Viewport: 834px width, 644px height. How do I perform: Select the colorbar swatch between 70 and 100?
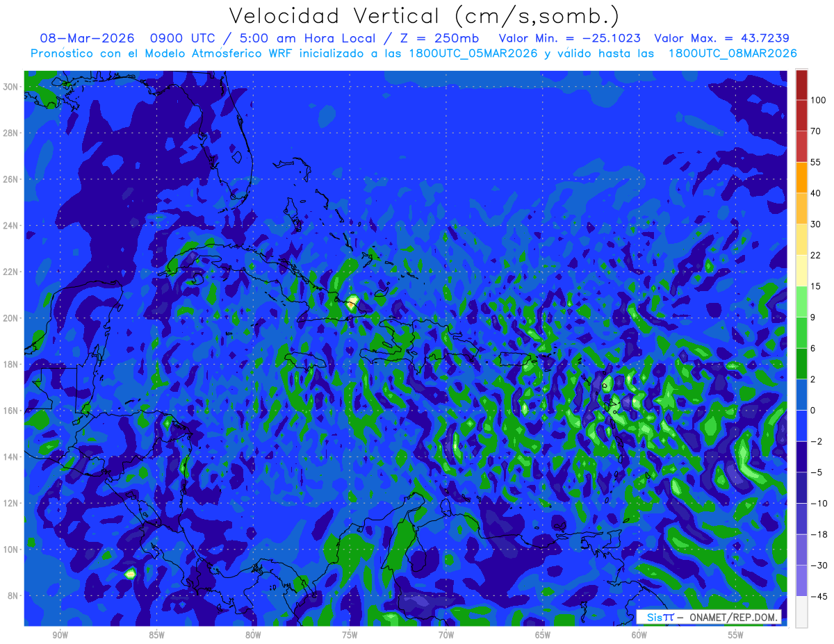pos(801,115)
